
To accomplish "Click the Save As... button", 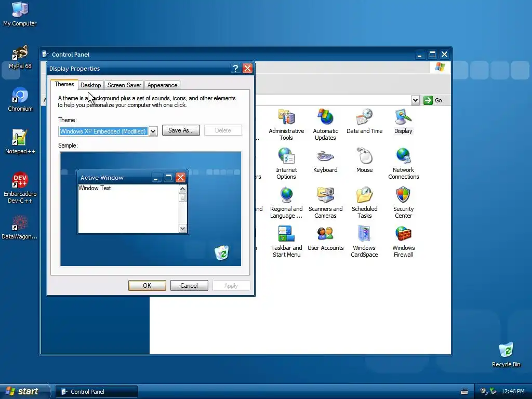I will (181, 130).
